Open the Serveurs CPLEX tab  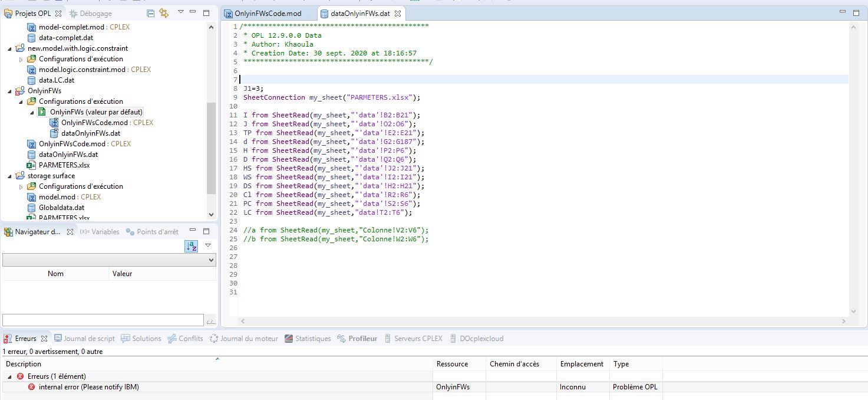[x=413, y=339]
